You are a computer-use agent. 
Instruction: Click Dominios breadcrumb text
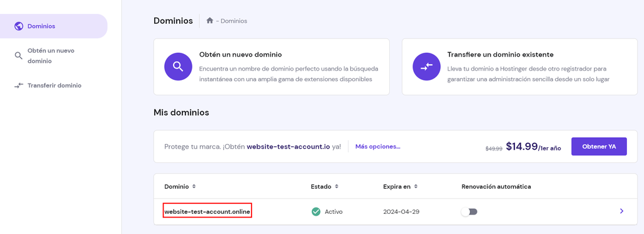pos(234,21)
